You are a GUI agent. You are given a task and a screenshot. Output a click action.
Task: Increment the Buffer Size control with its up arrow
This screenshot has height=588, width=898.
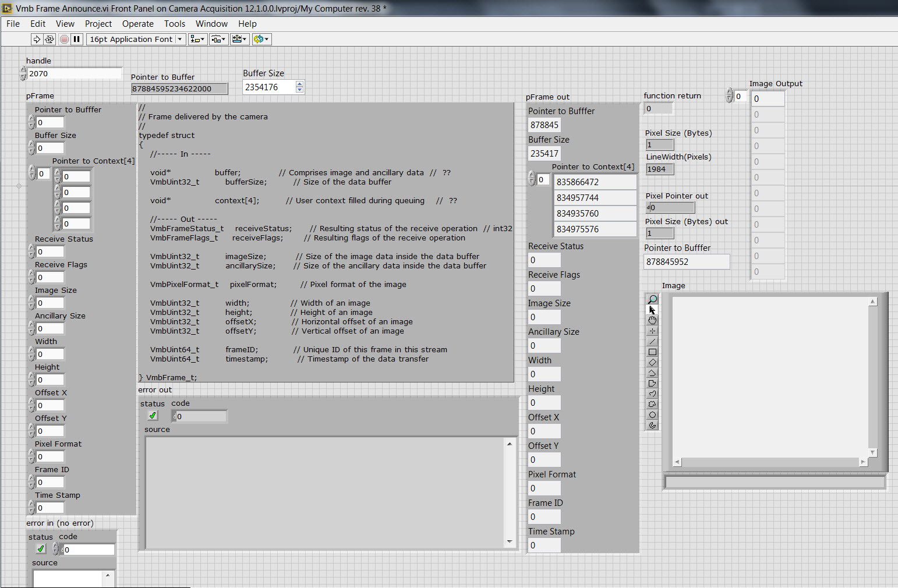coord(299,83)
